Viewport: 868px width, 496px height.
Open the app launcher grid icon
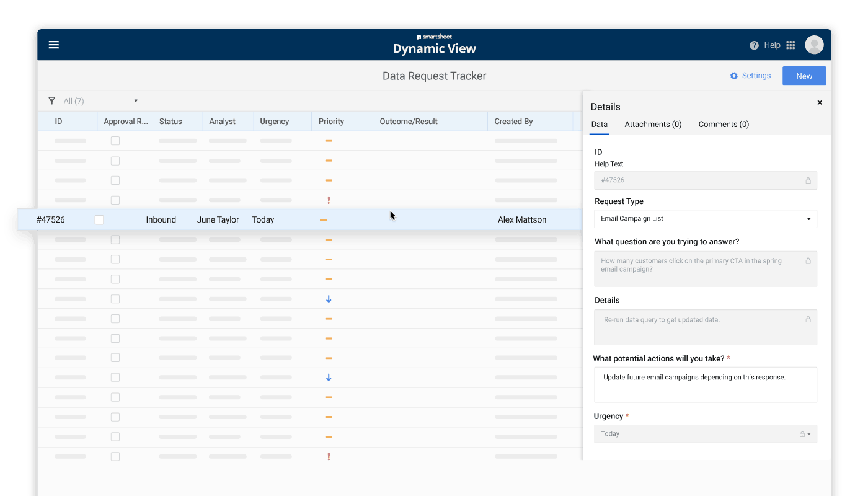point(790,45)
